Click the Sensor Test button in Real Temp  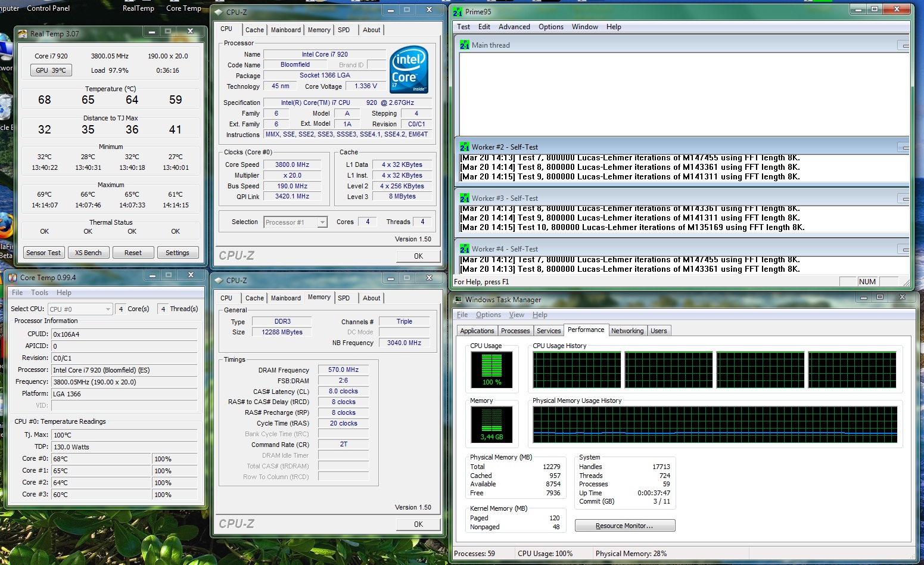click(43, 253)
